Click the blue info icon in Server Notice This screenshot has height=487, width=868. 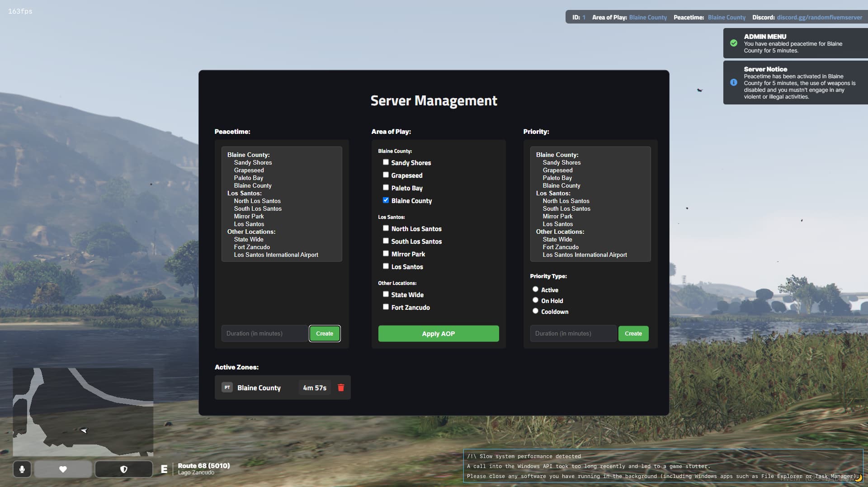(734, 82)
